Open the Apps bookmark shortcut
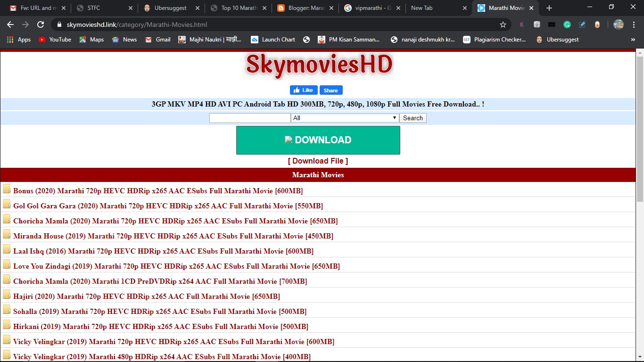Screen dimensions: 644x362 [x=19, y=40]
